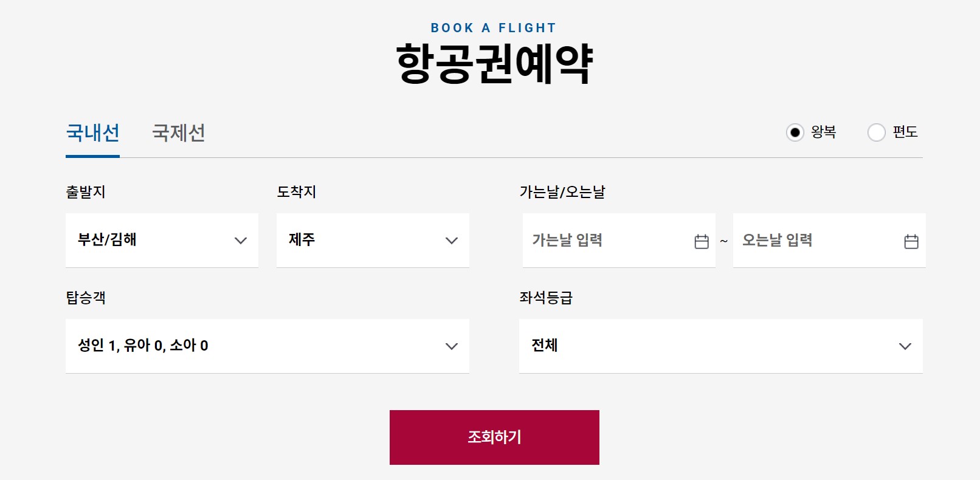Open the departure city dropdown showing 부산/김해
Image resolution: width=980 pixels, height=480 pixels.
(162, 241)
